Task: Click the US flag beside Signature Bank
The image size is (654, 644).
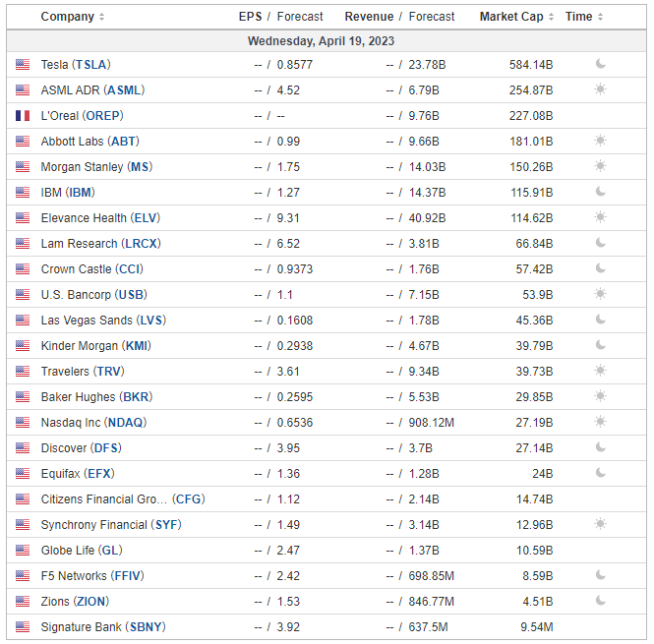Action: point(23,626)
